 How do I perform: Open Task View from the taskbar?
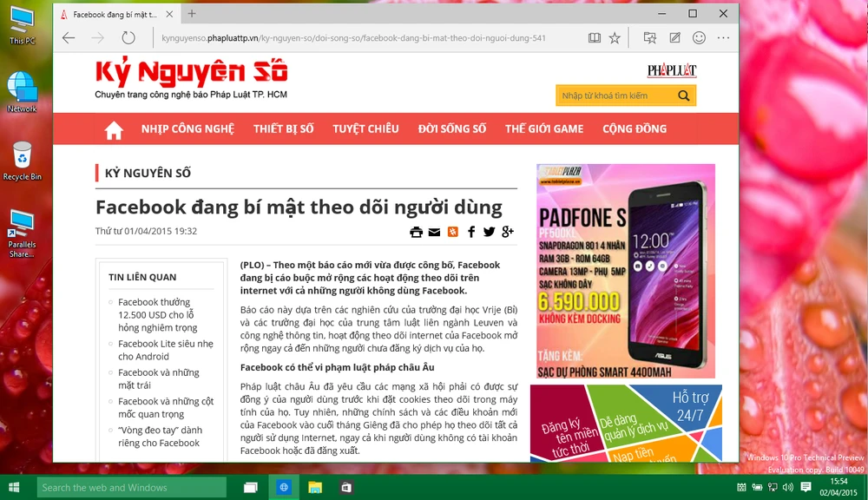tap(250, 487)
